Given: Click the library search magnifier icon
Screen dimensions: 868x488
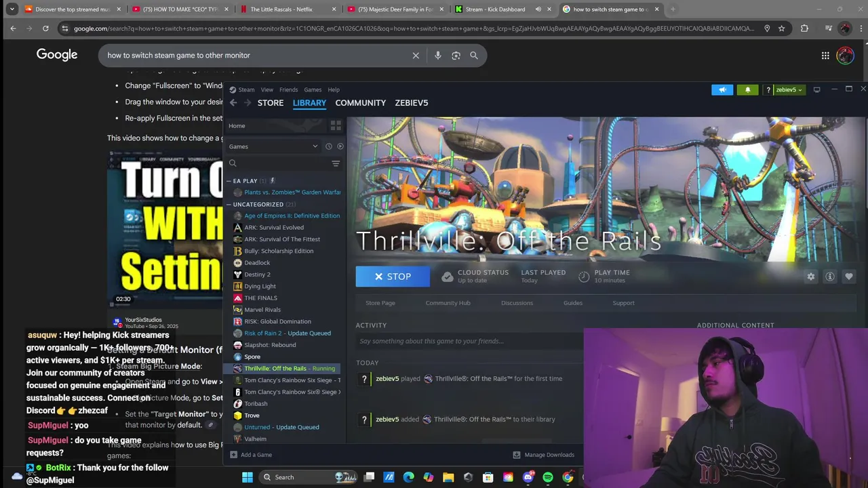Looking at the screenshot, I should click(233, 163).
